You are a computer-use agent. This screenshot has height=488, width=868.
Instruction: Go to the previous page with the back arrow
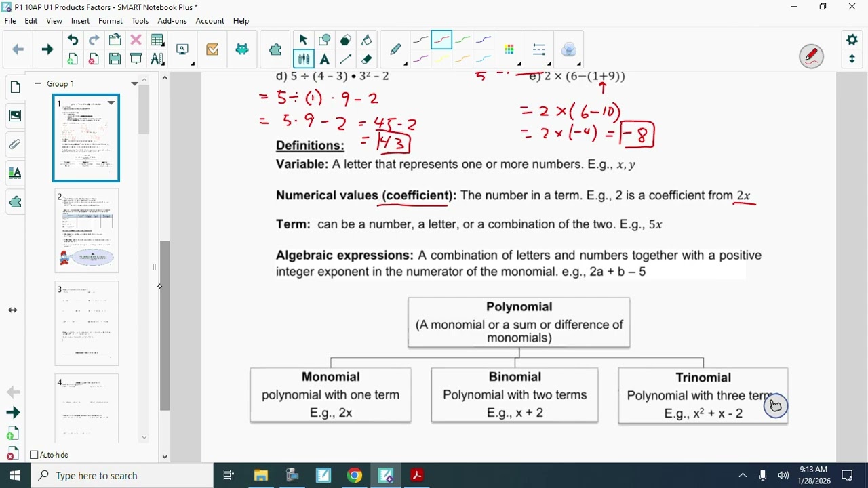pos(18,49)
